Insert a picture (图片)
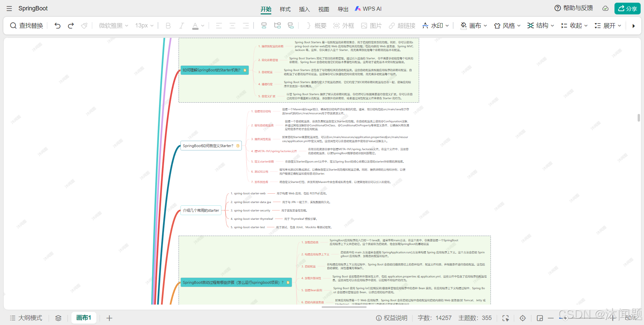Screen dimensions: 644x325 371,25
